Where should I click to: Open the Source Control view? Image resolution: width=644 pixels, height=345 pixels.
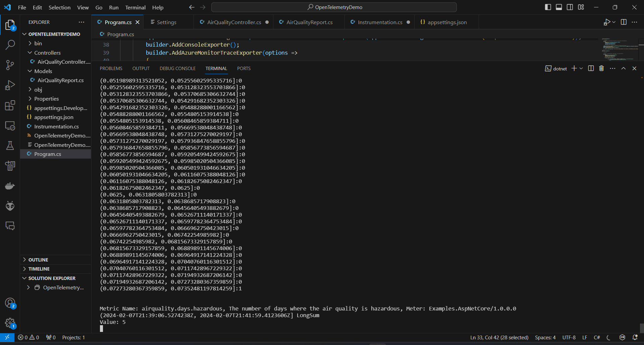point(10,65)
